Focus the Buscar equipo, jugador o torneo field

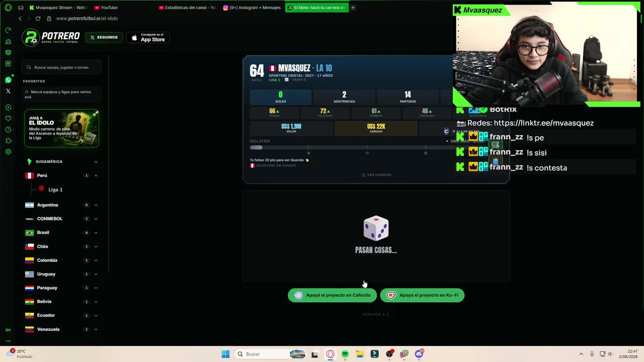(62, 67)
